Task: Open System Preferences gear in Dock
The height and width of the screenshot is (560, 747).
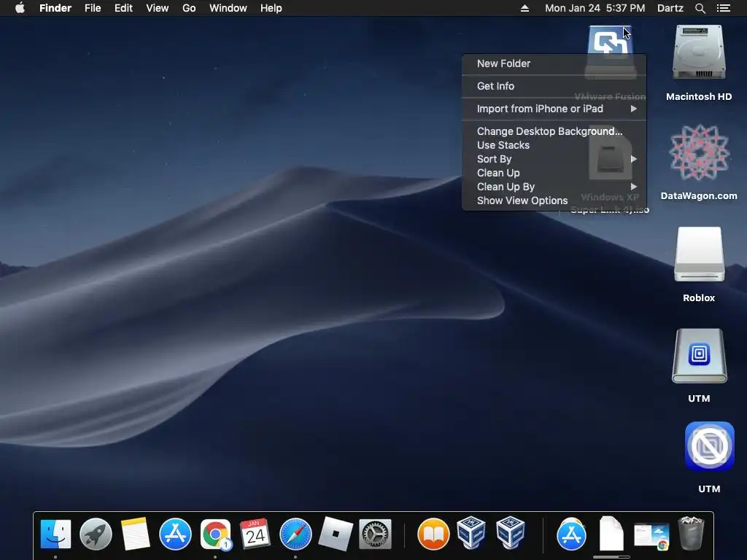Action: [x=375, y=534]
